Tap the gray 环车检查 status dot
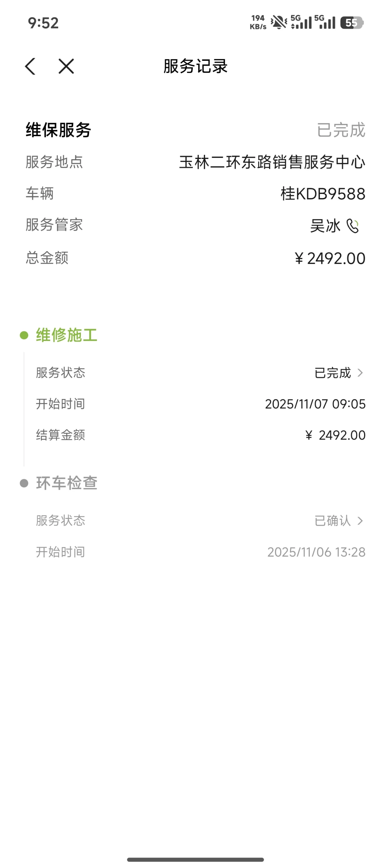This screenshot has width=391, height=868. coord(24,483)
